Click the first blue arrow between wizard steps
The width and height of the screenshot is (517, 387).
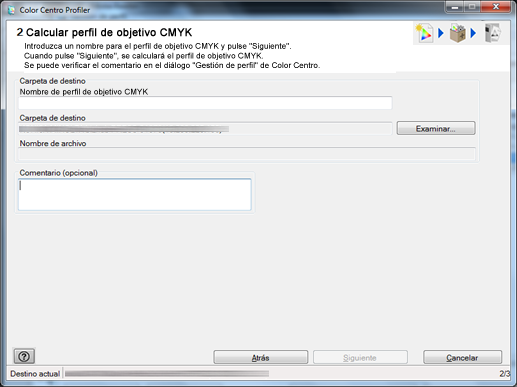(x=441, y=33)
